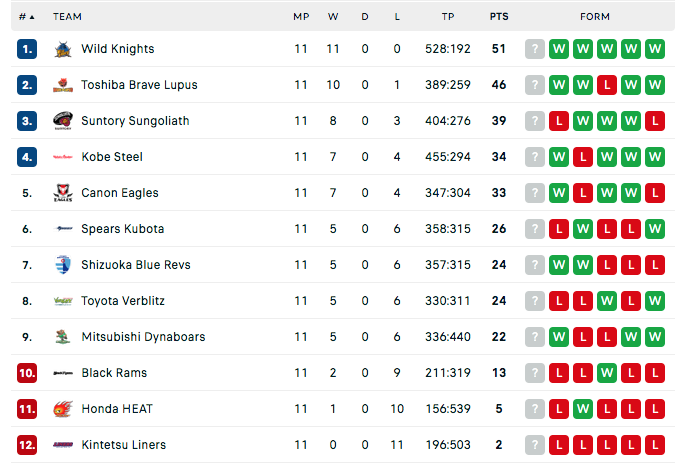This screenshot has height=464, width=685.
Task: Click the Kintetsu Liners team logo
Action: 63,445
